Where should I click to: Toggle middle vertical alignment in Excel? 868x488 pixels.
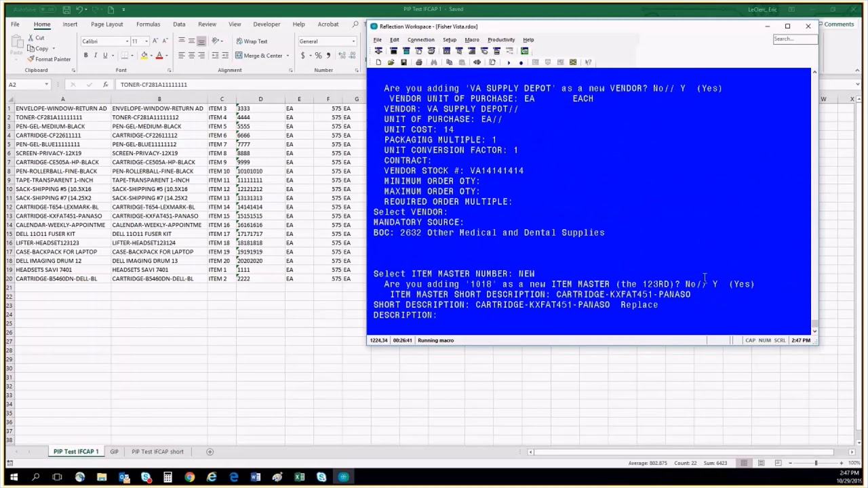click(x=191, y=41)
